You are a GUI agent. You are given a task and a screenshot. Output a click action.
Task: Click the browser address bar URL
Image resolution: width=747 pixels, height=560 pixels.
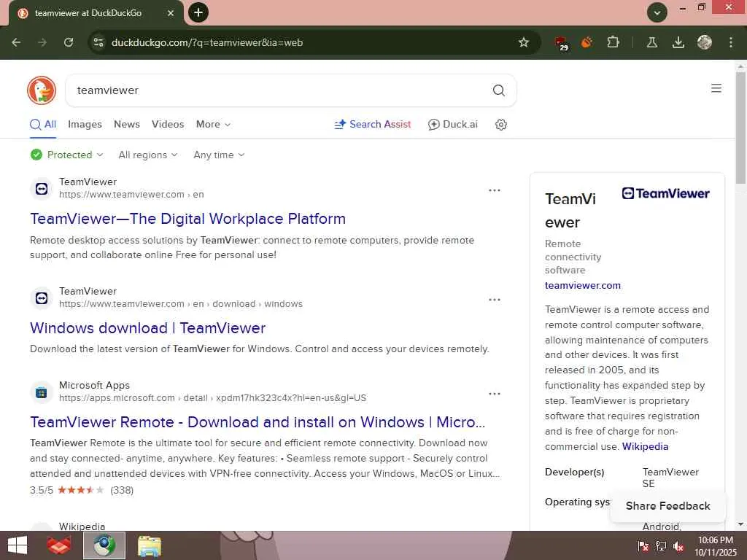[x=206, y=42]
